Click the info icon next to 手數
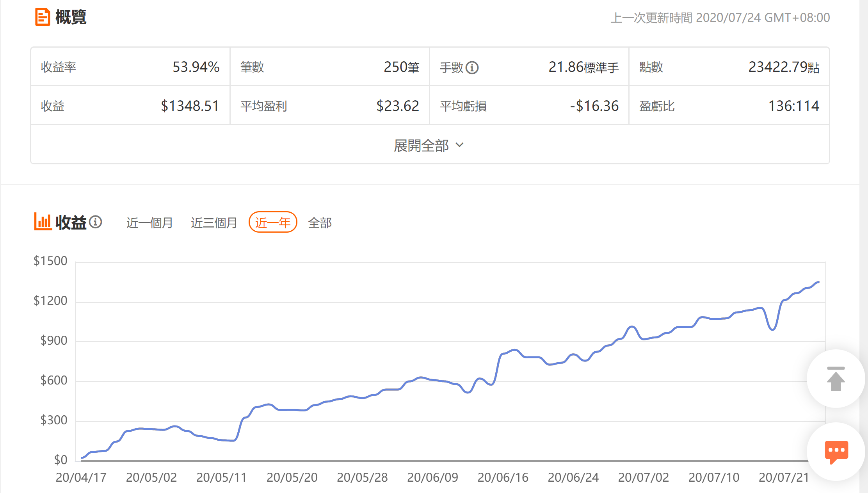Viewport: 868px width, 493px height. 472,68
